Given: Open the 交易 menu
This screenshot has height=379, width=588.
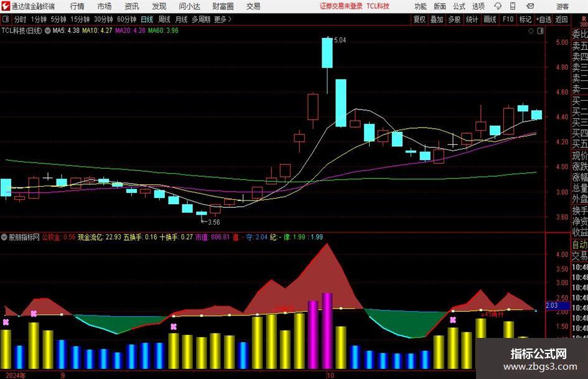Looking at the screenshot, I should (x=253, y=6).
